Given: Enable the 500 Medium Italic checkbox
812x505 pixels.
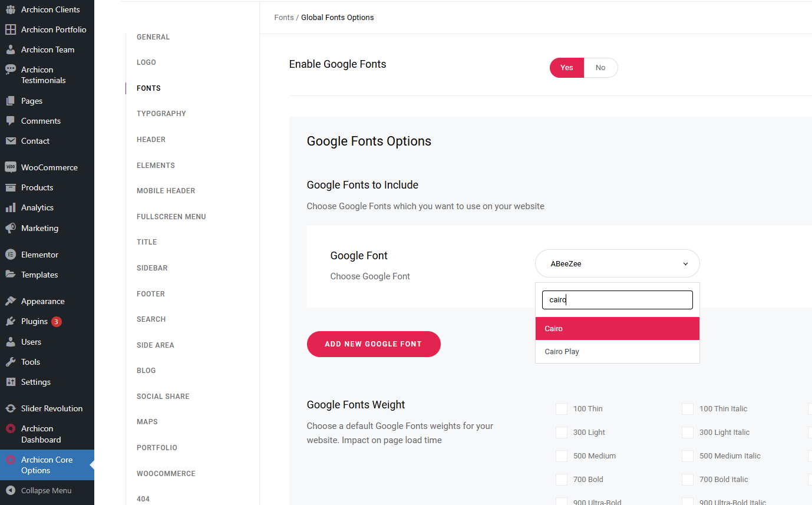Looking at the screenshot, I should 688,456.
